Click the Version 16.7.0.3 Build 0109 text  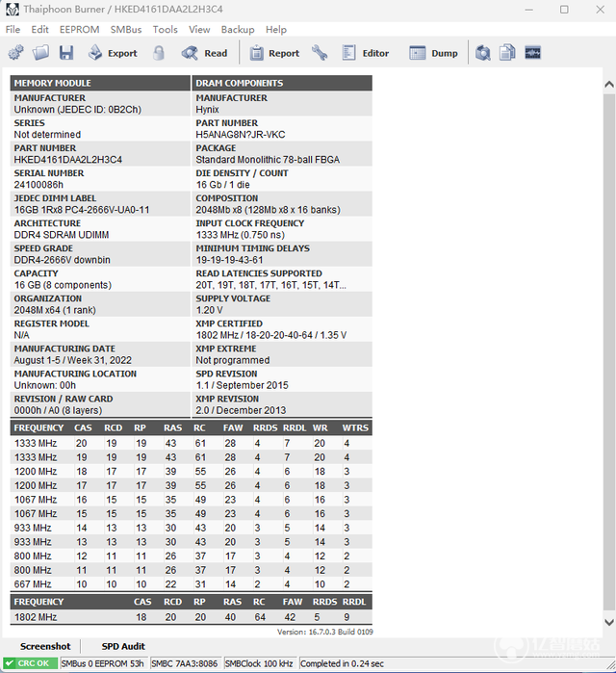[324, 632]
